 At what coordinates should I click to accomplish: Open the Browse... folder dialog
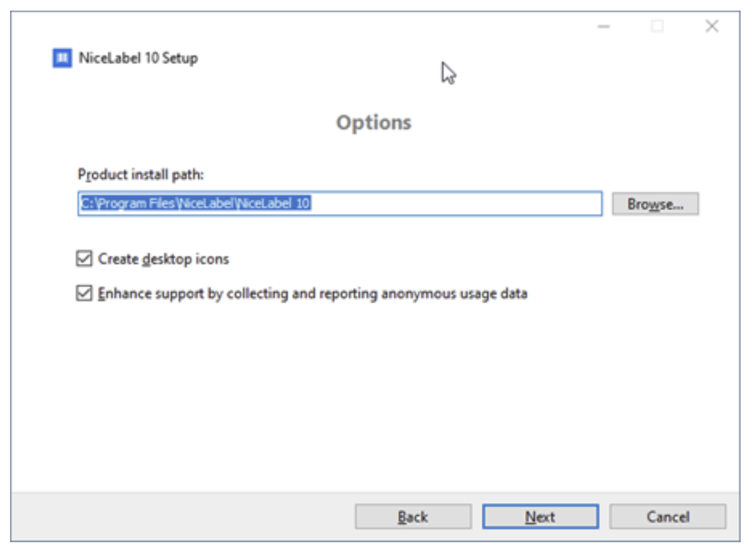[x=655, y=204]
